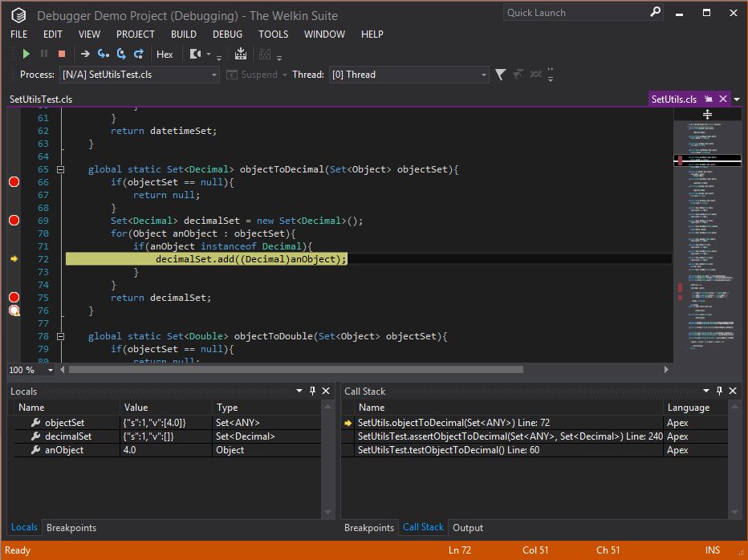Toggle the breakpoint on line 69
Screen dimensions: 748x560
[14, 220]
